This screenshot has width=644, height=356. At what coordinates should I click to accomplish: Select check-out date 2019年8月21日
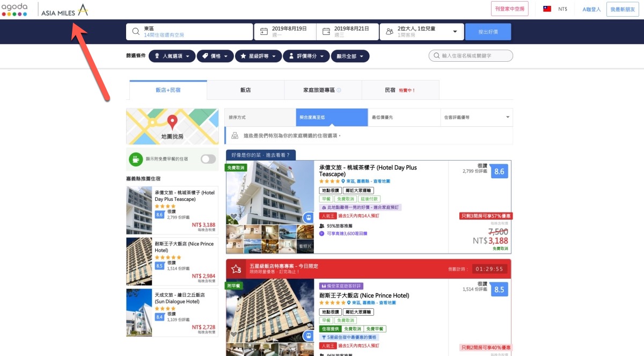point(347,32)
